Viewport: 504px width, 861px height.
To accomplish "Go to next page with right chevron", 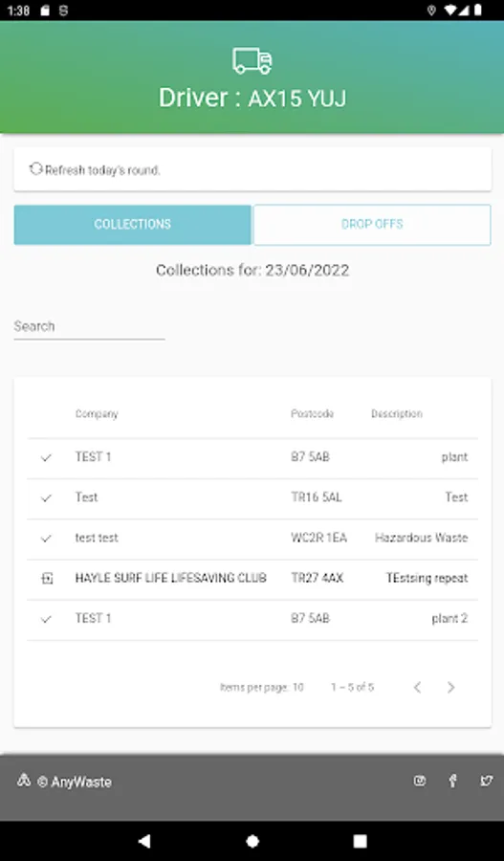I will pyautogui.click(x=450, y=687).
